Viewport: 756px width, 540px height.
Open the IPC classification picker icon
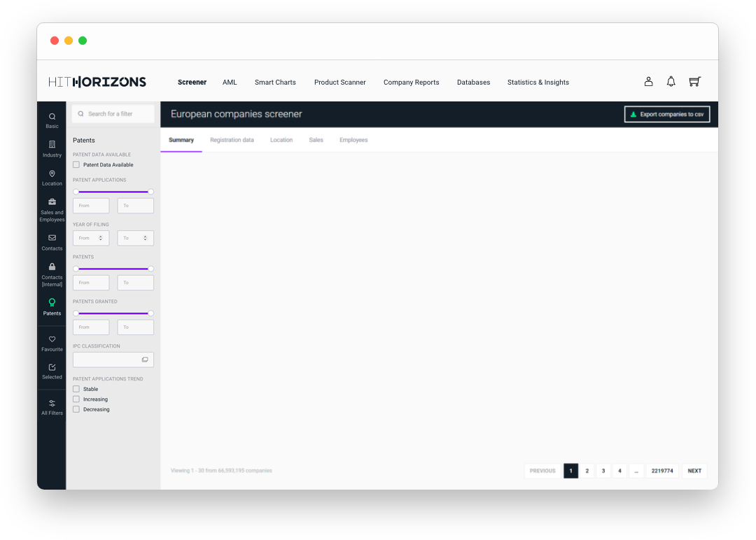(x=145, y=360)
